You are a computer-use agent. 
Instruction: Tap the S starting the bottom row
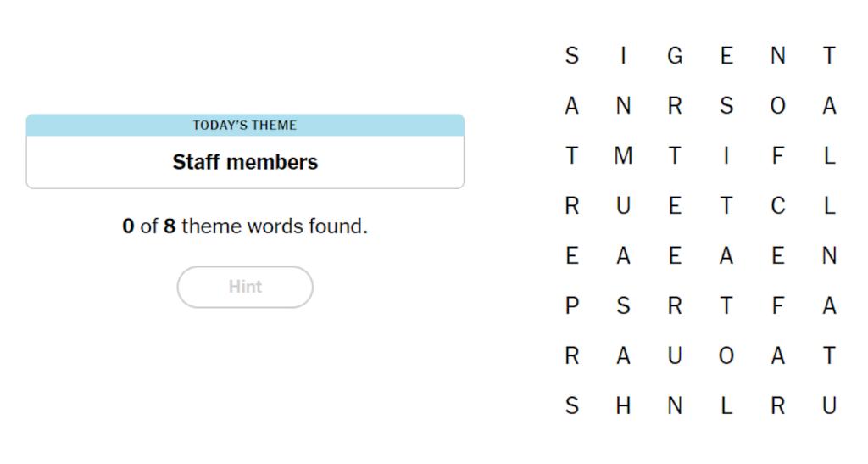572,405
